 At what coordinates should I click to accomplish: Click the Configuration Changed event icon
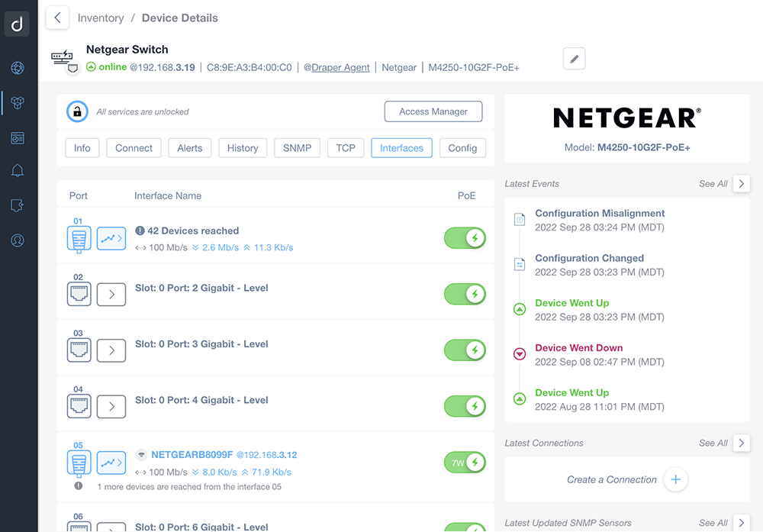pos(520,264)
